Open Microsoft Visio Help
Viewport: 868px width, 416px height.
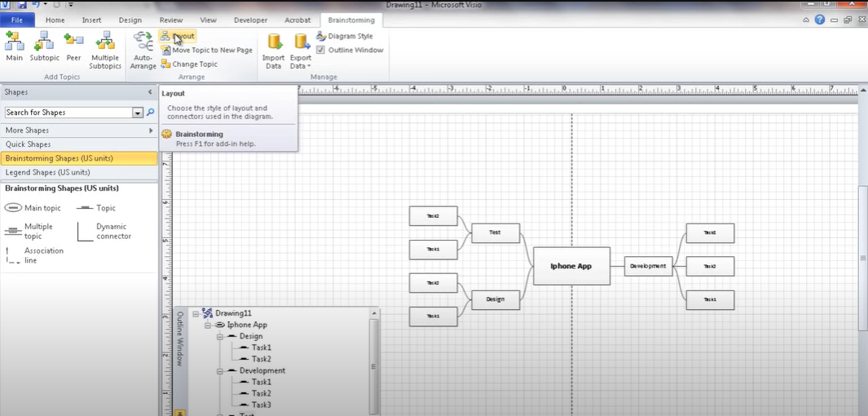click(x=820, y=20)
